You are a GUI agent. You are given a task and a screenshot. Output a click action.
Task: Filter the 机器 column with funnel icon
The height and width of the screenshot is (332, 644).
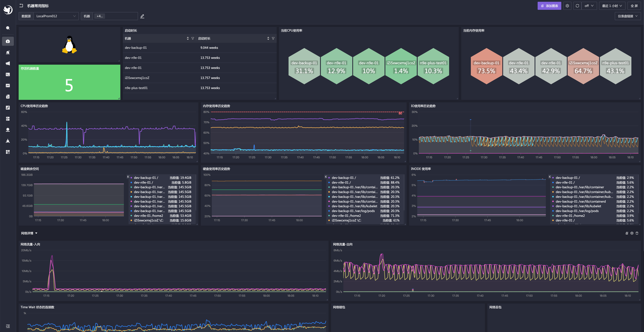click(193, 38)
